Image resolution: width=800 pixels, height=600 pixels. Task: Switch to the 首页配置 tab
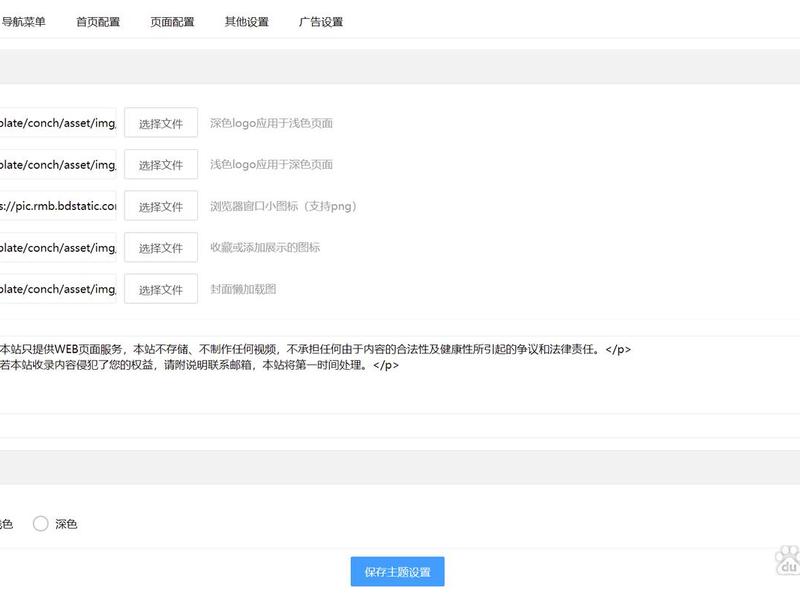tap(98, 22)
